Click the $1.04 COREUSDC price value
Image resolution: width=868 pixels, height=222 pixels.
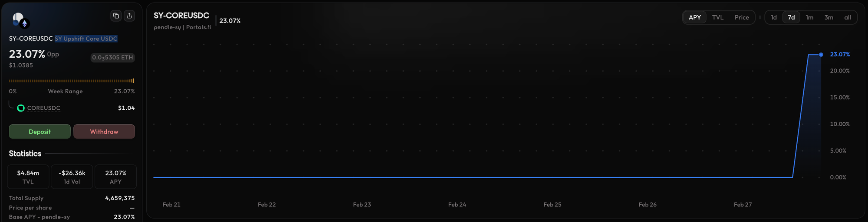126,108
